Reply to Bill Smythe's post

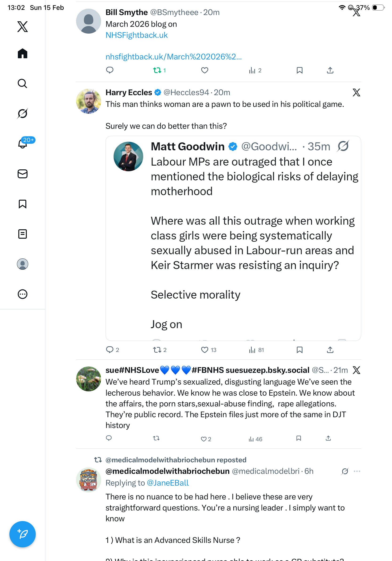click(x=110, y=70)
